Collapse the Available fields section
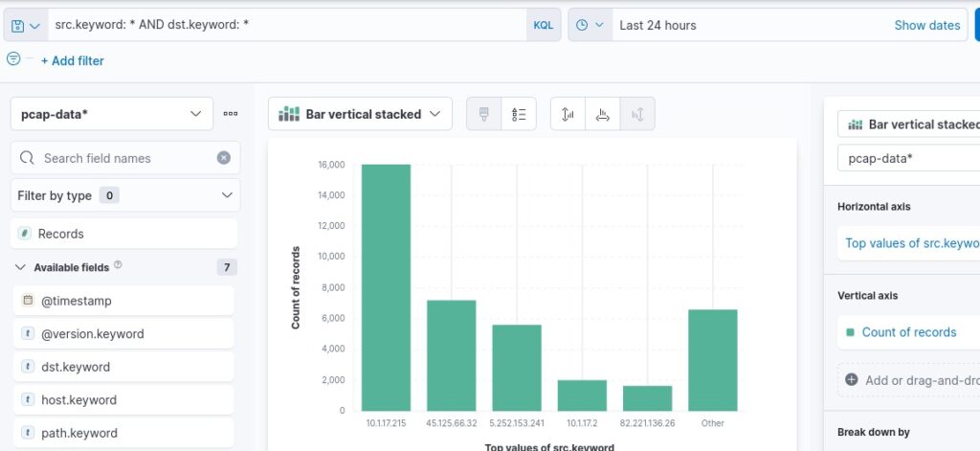 tap(21, 268)
